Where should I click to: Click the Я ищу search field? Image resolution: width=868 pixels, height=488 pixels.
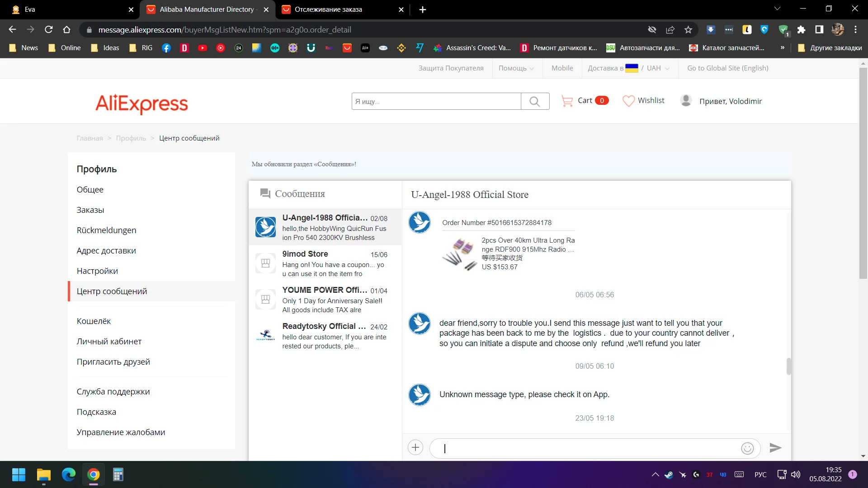pyautogui.click(x=436, y=102)
